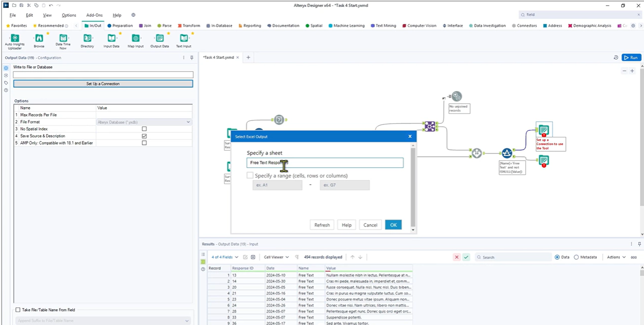Expand '4 of 4 Fields' dropdown
The height and width of the screenshot is (325, 644).
tap(225, 257)
